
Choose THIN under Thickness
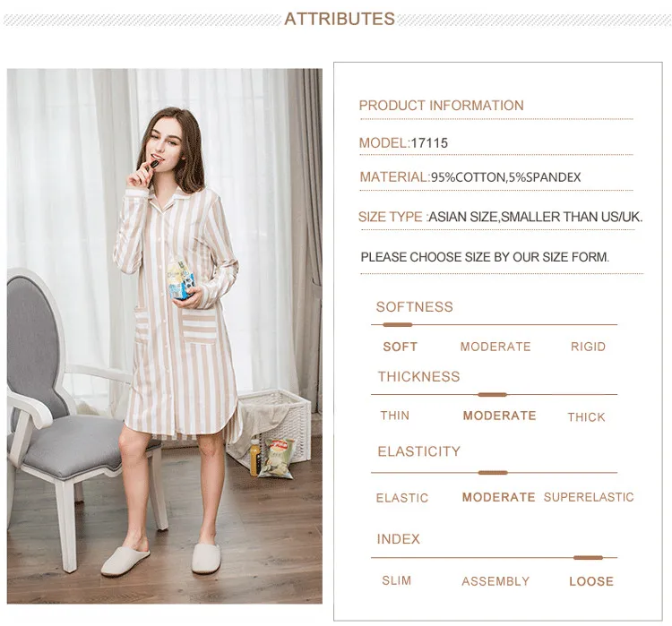[395, 416]
